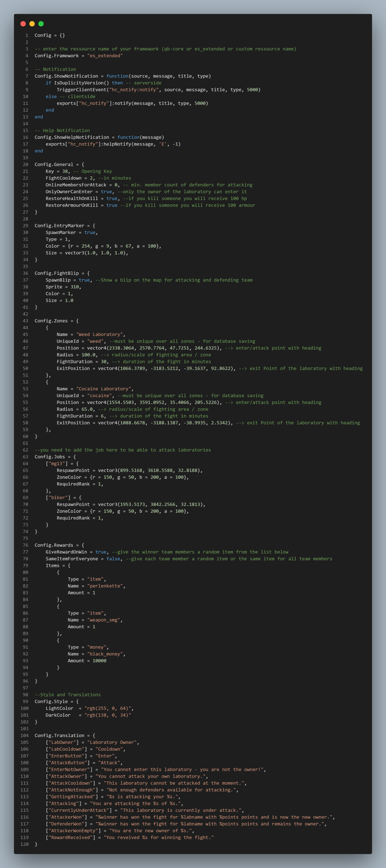Click the red close window dot
Image resolution: width=386 pixels, height=868 pixels.
[x=23, y=24]
